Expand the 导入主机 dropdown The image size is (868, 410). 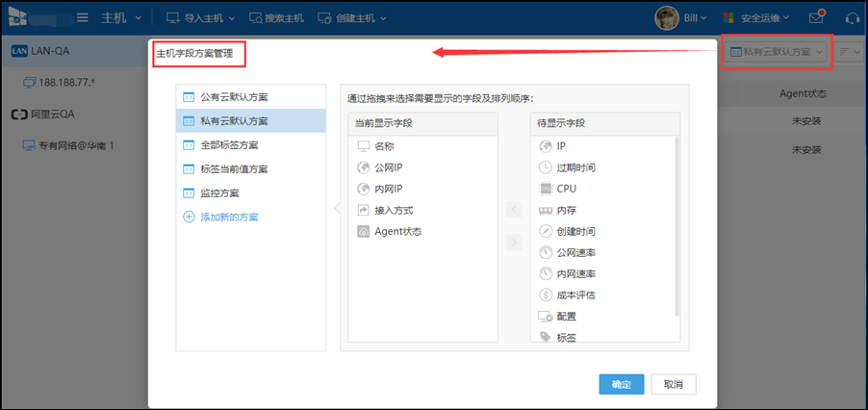201,17
